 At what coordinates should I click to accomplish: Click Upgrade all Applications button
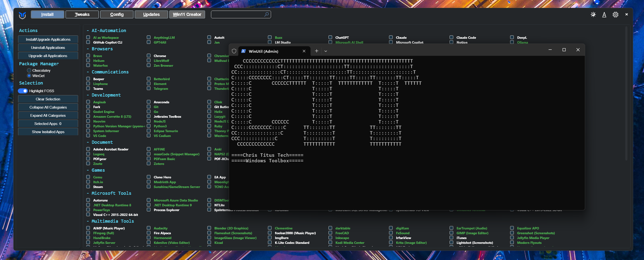[48, 56]
